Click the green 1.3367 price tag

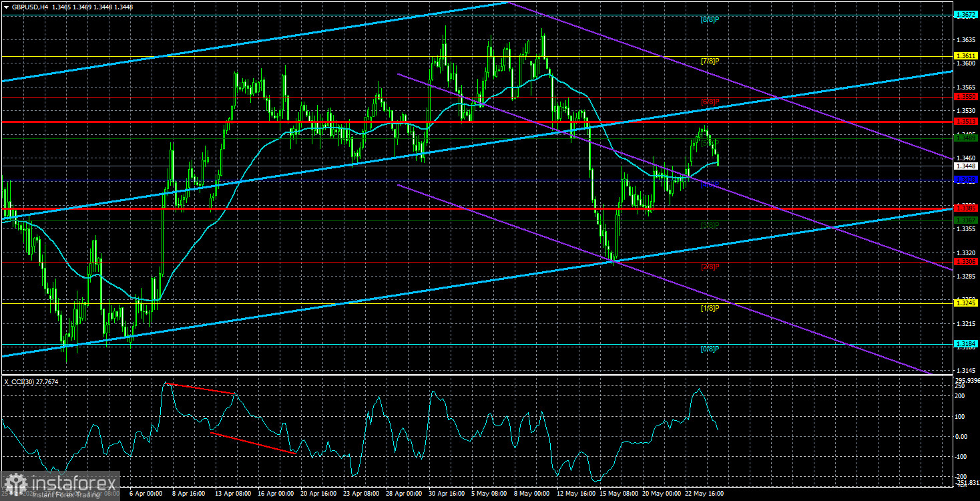click(966, 220)
